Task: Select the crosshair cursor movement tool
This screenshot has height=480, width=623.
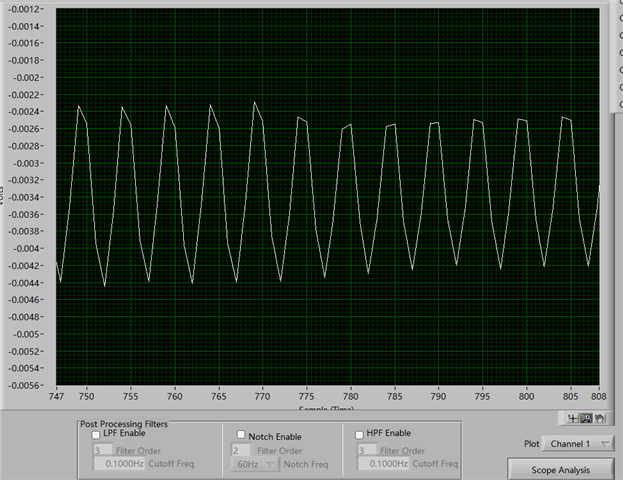Action: (x=573, y=418)
